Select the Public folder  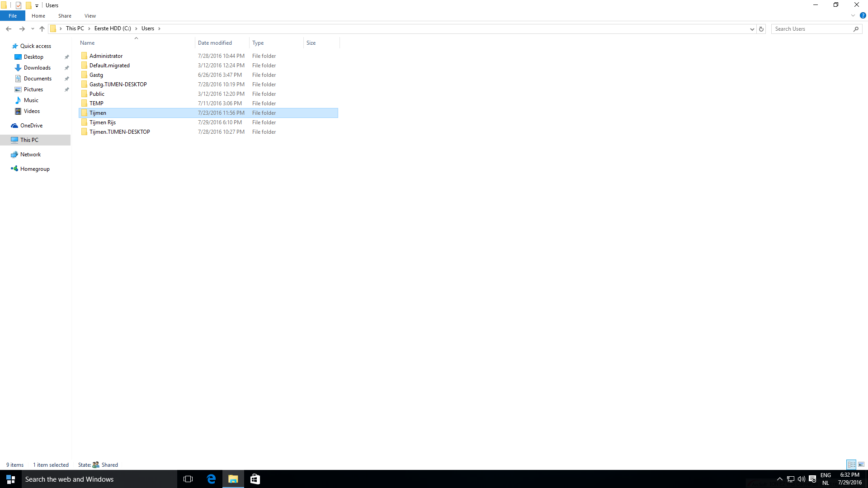(x=208, y=94)
